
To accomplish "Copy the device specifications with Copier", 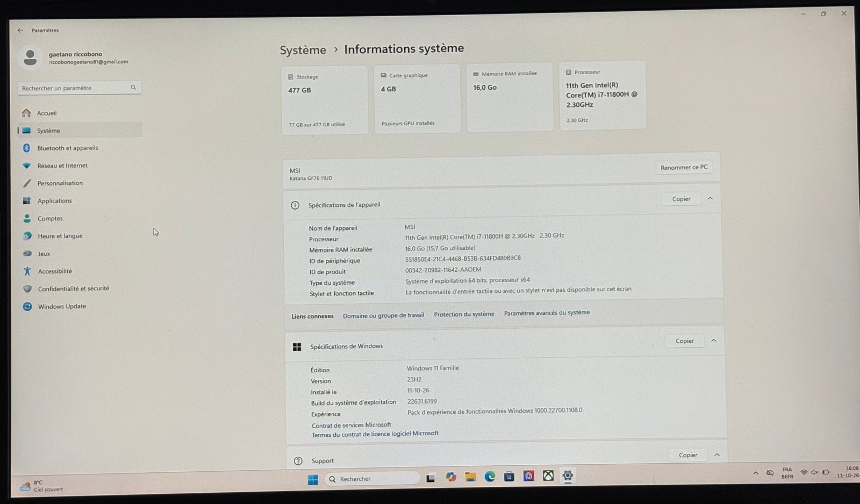I will [681, 199].
